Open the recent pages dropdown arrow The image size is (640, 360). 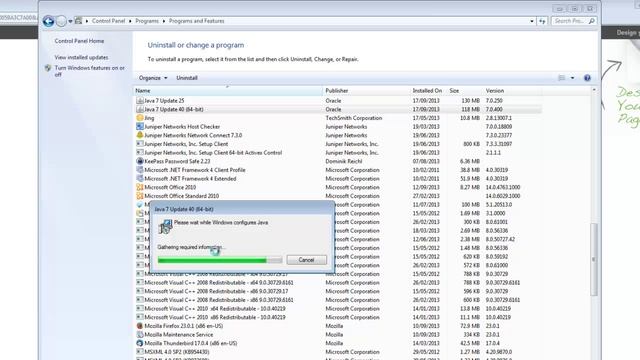point(70,21)
